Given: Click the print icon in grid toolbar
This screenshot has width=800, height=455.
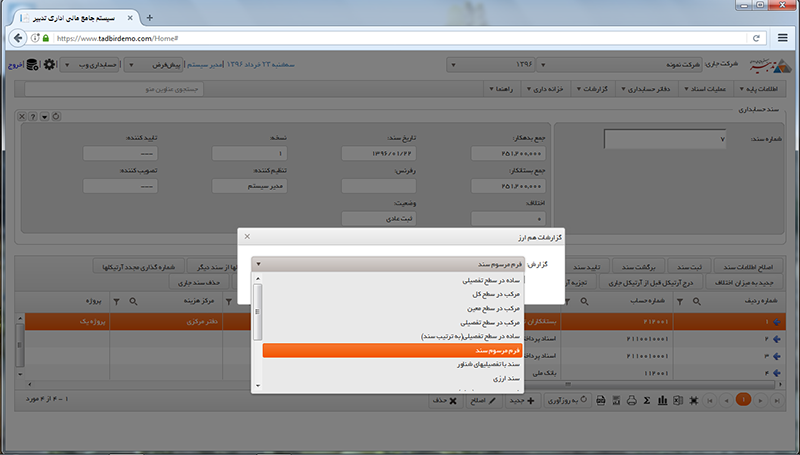Looking at the screenshot, I should coord(631,400).
